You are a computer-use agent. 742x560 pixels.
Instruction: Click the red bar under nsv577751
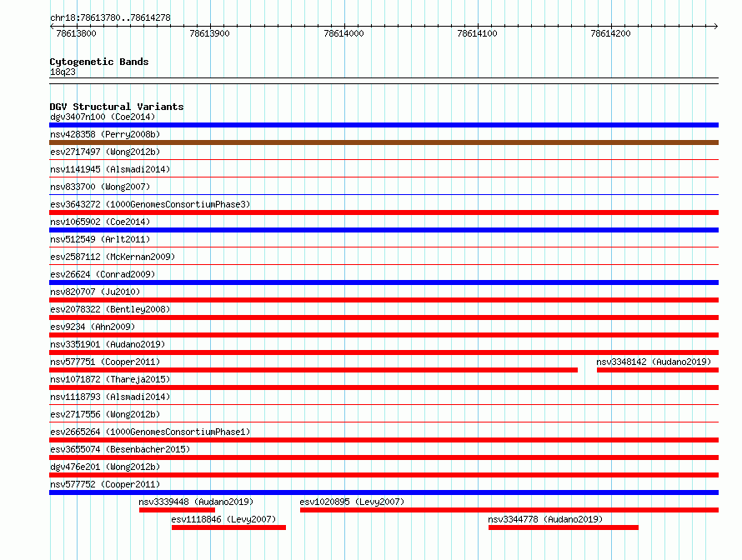pos(313,370)
